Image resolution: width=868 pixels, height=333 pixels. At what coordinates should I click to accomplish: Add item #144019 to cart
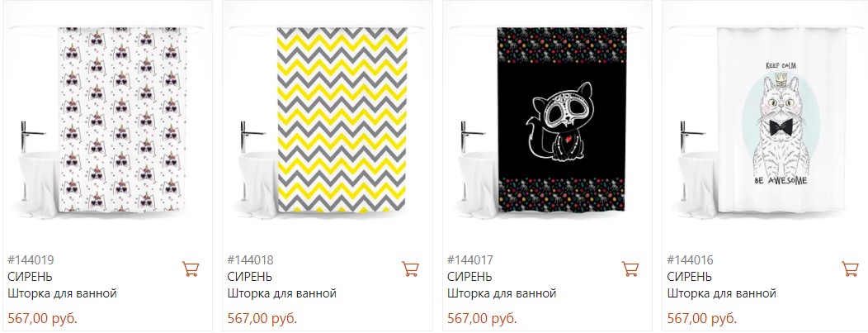pos(191,269)
